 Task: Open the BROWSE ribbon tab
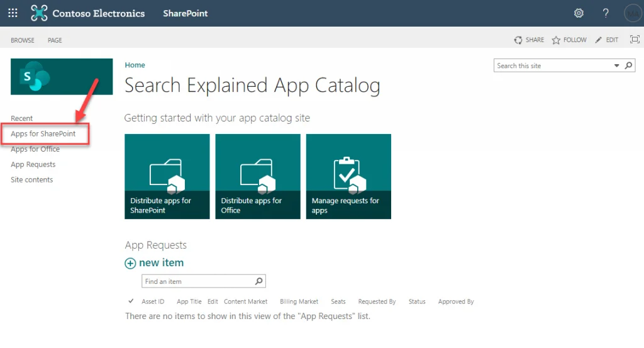pos(23,40)
